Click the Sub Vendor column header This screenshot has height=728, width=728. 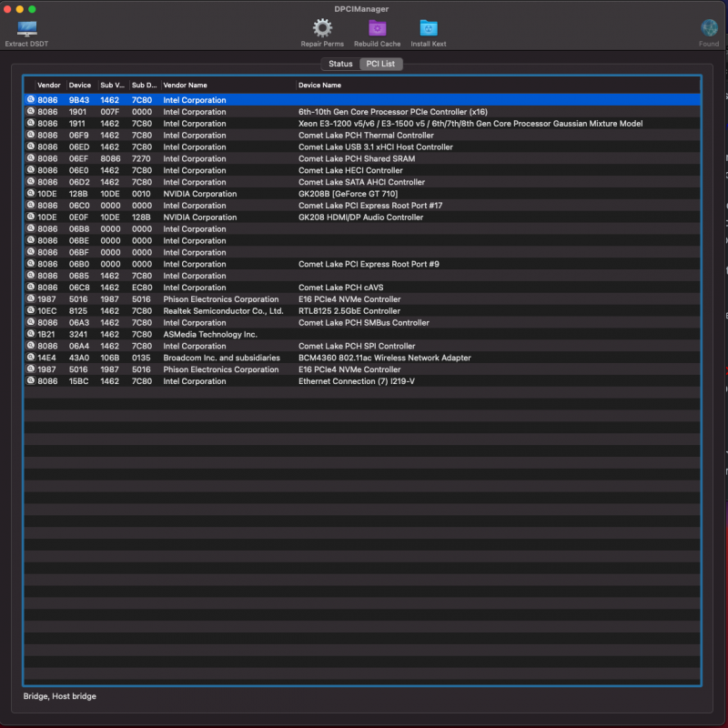pos(111,85)
